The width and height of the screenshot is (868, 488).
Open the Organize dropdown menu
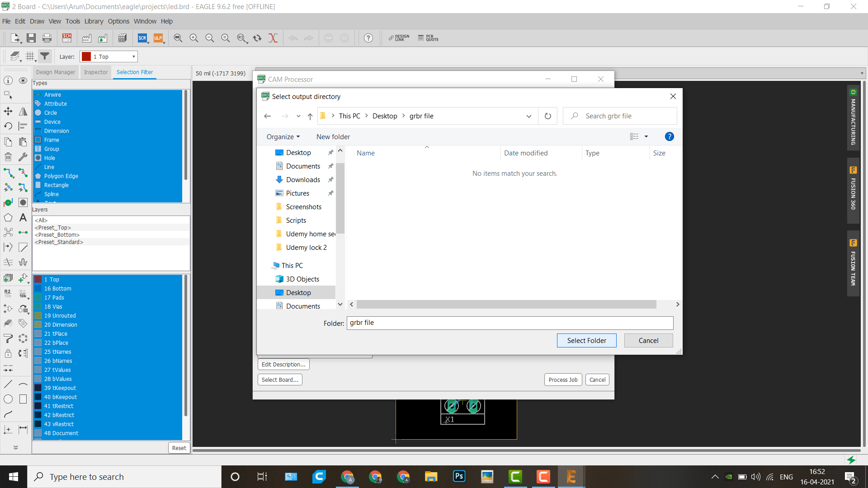click(283, 137)
